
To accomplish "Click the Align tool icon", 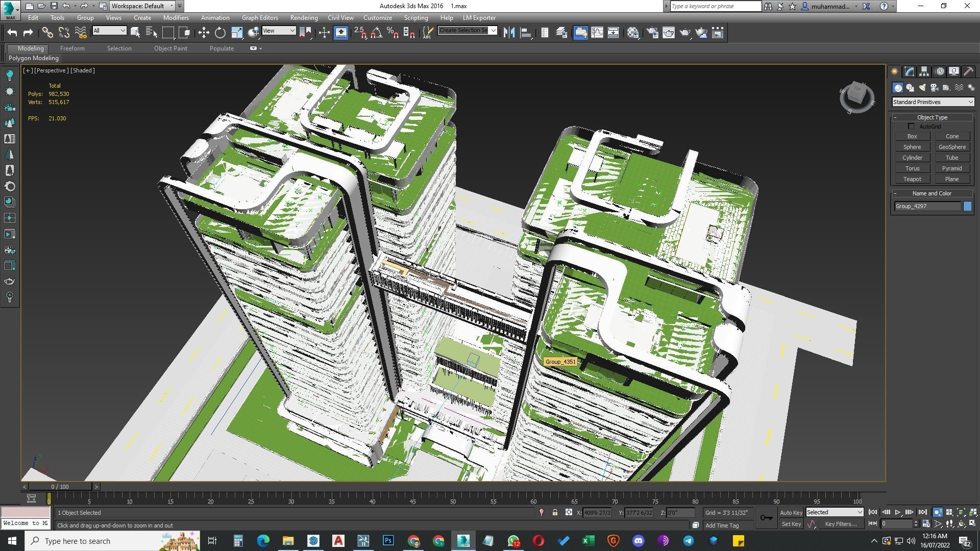I will pos(525,33).
